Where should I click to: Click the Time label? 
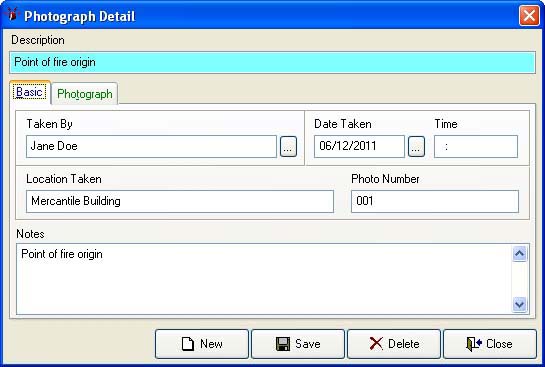446,124
